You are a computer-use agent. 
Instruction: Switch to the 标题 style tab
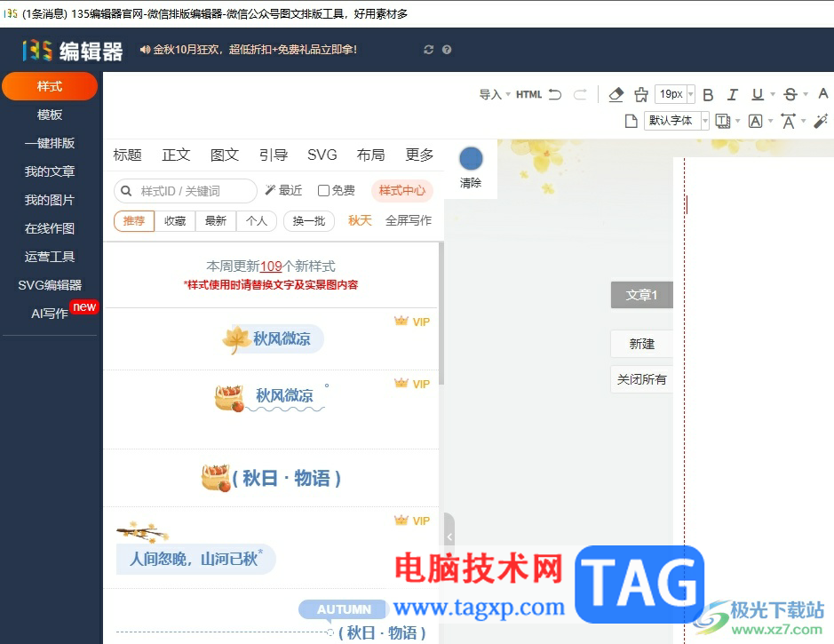point(127,155)
